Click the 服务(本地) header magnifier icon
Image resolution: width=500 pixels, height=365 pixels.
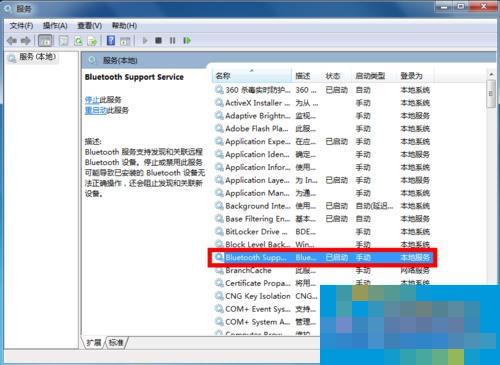pyautogui.click(x=92, y=60)
